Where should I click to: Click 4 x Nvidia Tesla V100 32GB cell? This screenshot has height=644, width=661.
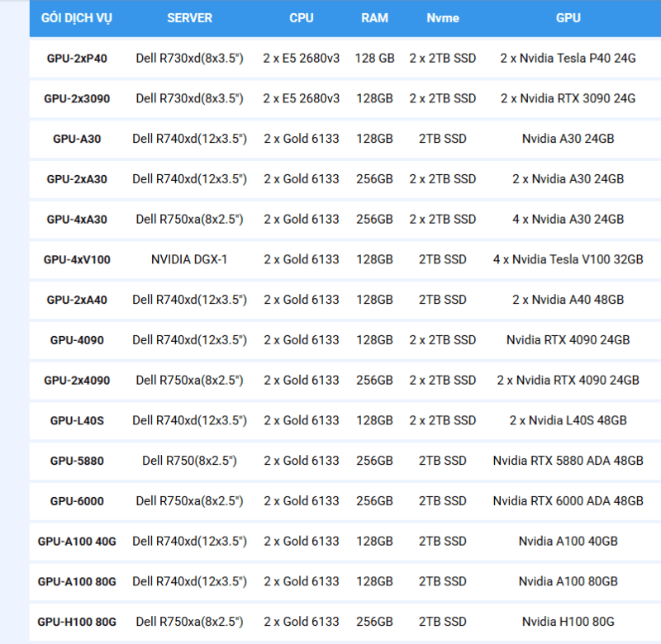[568, 259]
